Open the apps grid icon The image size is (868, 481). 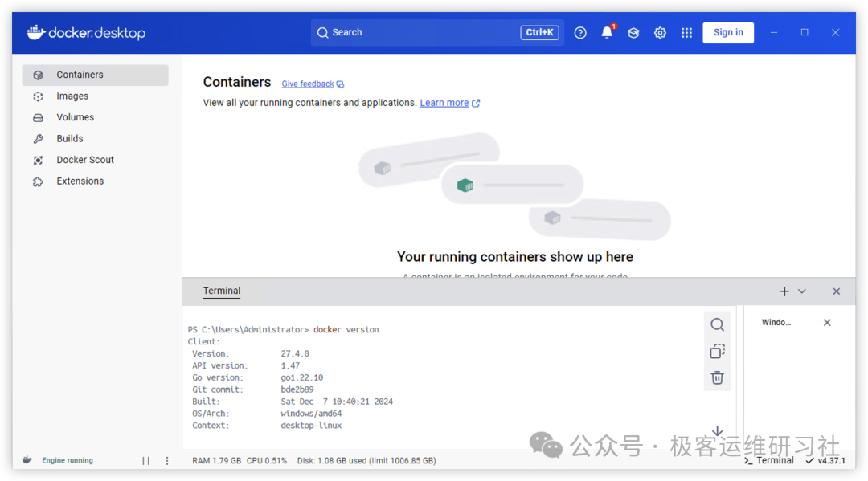(686, 33)
